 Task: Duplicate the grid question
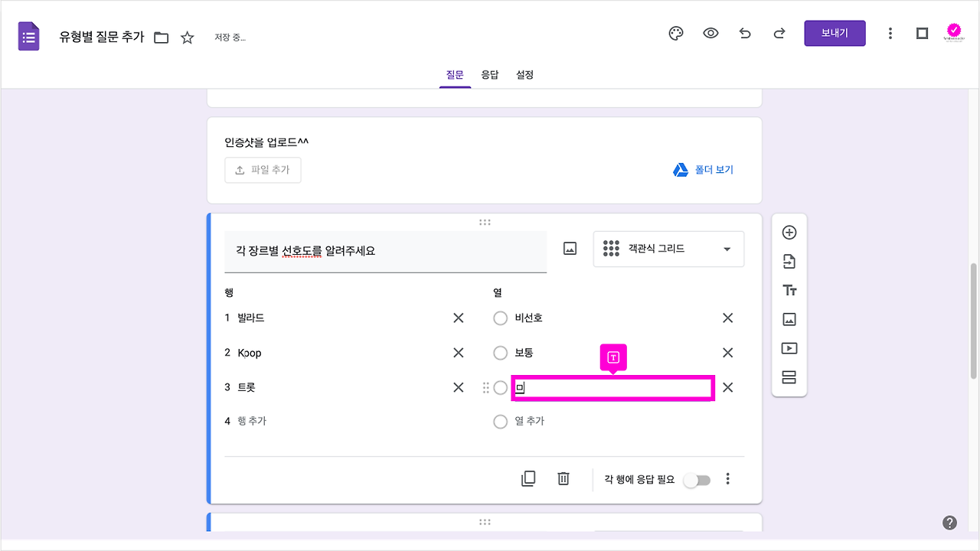pos(528,478)
